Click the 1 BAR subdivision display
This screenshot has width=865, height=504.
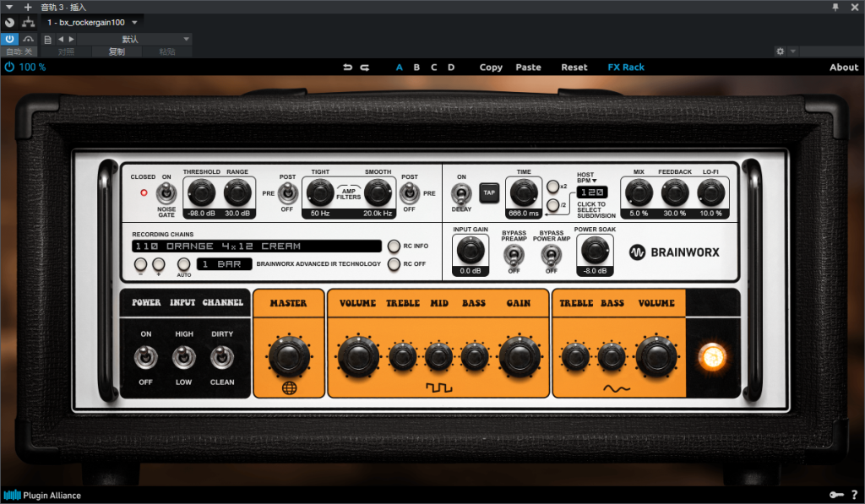click(x=224, y=264)
